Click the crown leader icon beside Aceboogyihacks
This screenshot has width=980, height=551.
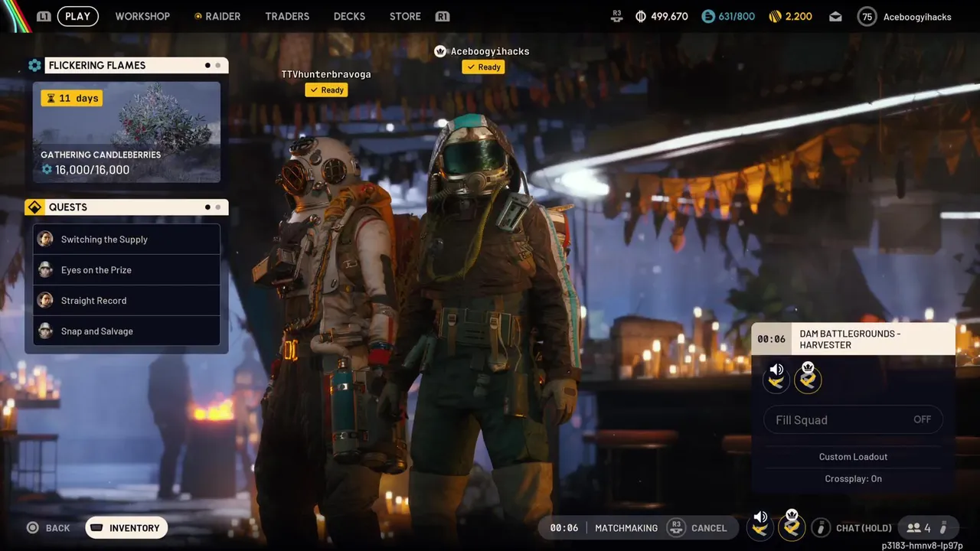coord(440,51)
